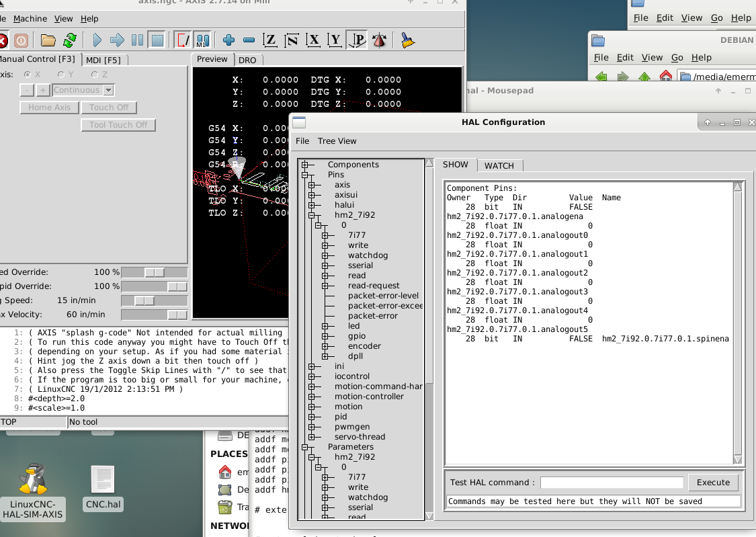Image resolution: width=756 pixels, height=537 pixels.
Task: Click the Touch Off button
Action: click(x=109, y=108)
